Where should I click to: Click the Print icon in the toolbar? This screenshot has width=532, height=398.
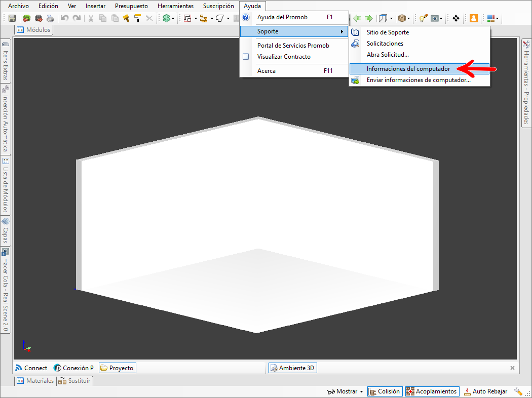click(50, 18)
